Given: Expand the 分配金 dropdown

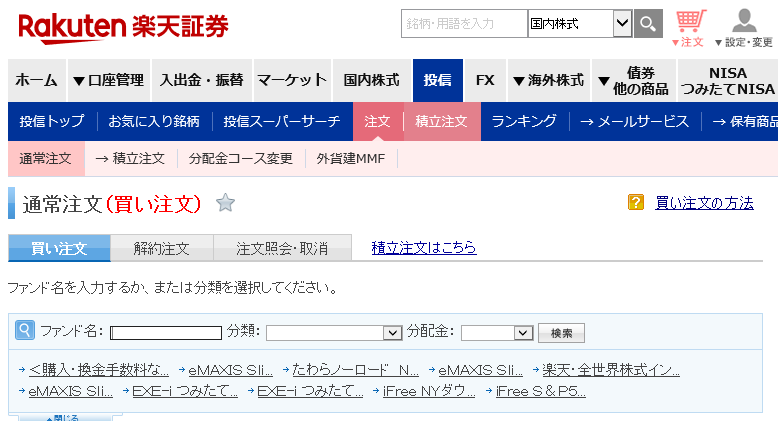Looking at the screenshot, I should pyautogui.click(x=497, y=333).
